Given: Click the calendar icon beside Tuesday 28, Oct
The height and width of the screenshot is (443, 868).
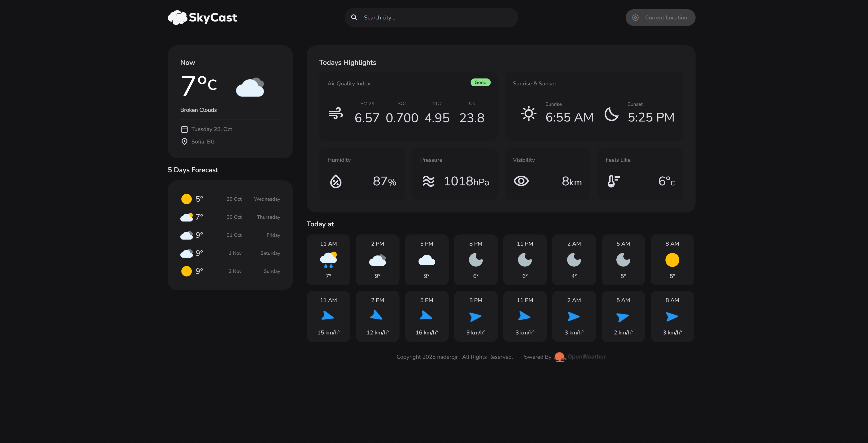Looking at the screenshot, I should pos(184,129).
